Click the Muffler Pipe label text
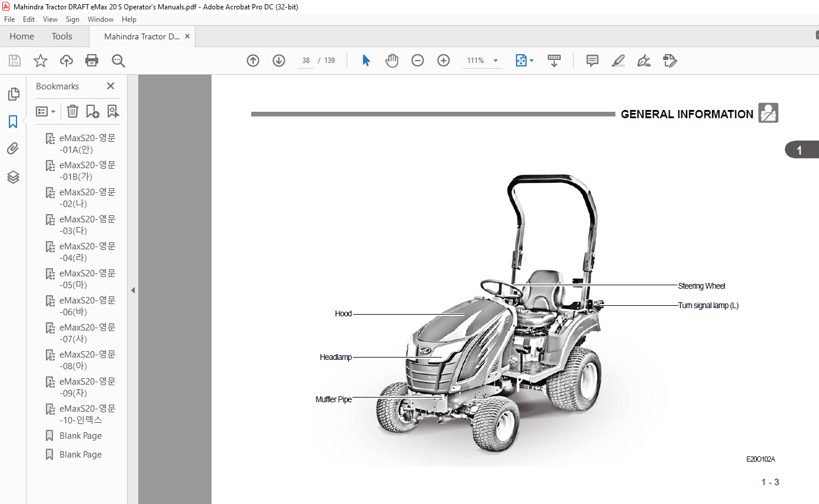This screenshot has width=819, height=504. [x=334, y=399]
